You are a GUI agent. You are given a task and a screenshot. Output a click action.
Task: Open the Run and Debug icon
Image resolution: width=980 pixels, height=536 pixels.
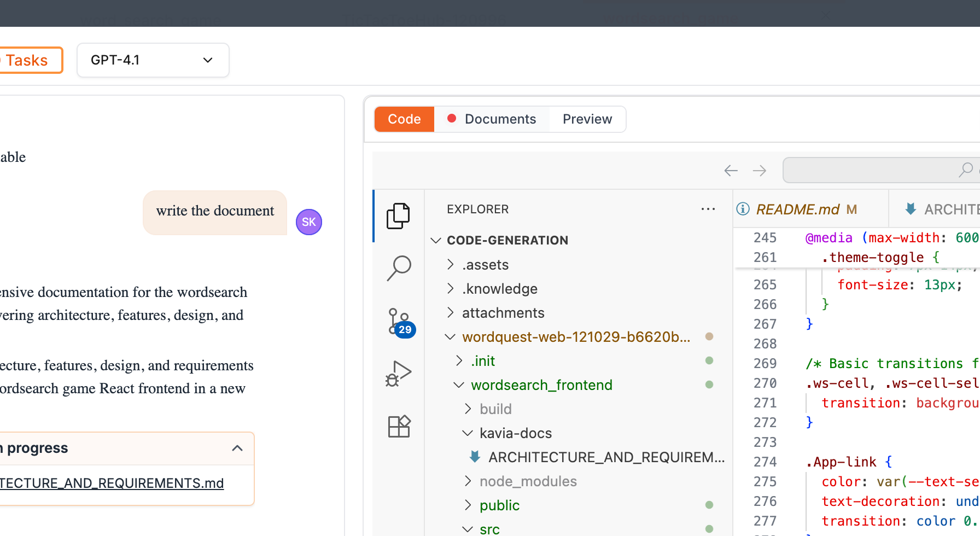click(x=399, y=374)
